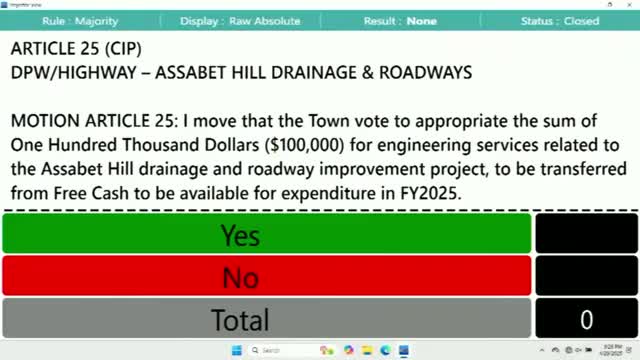Click the battery tray icon
Image resolution: width=640 pixels, height=360 pixels.
[589, 350]
